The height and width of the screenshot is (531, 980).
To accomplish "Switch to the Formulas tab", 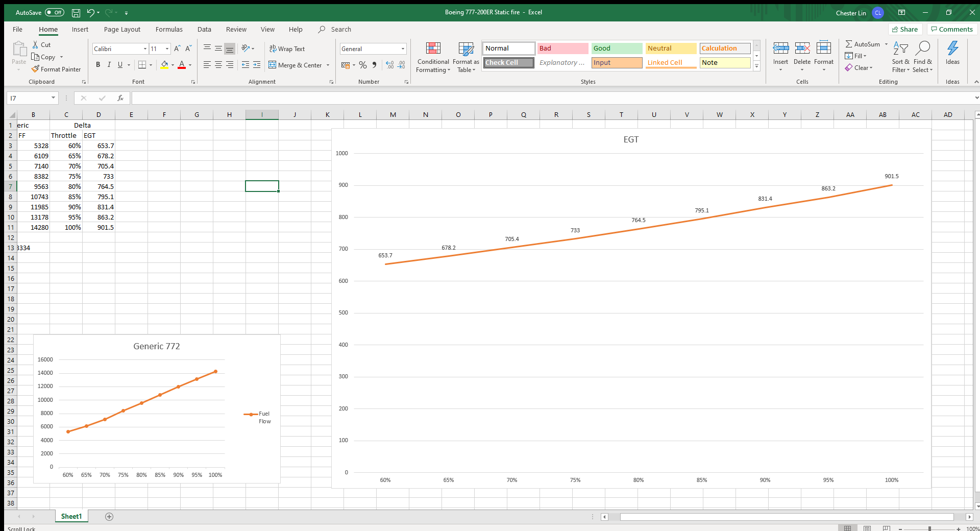I will click(x=169, y=30).
